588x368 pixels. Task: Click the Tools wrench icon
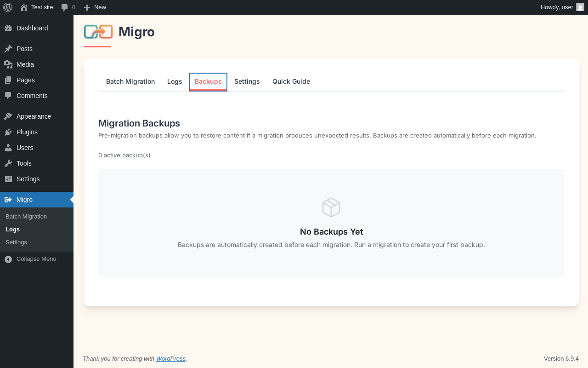click(x=8, y=163)
